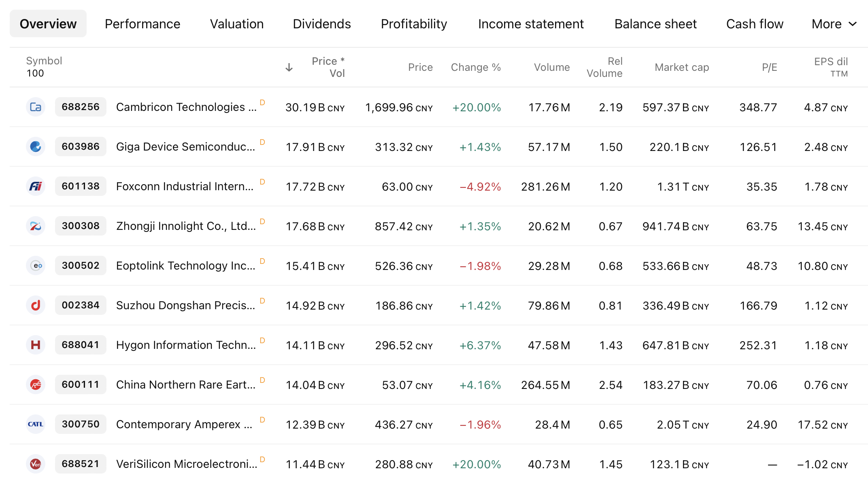This screenshot has height=480, width=868.
Task: Click the Zhongji Innolight logo icon
Action: pos(36,226)
